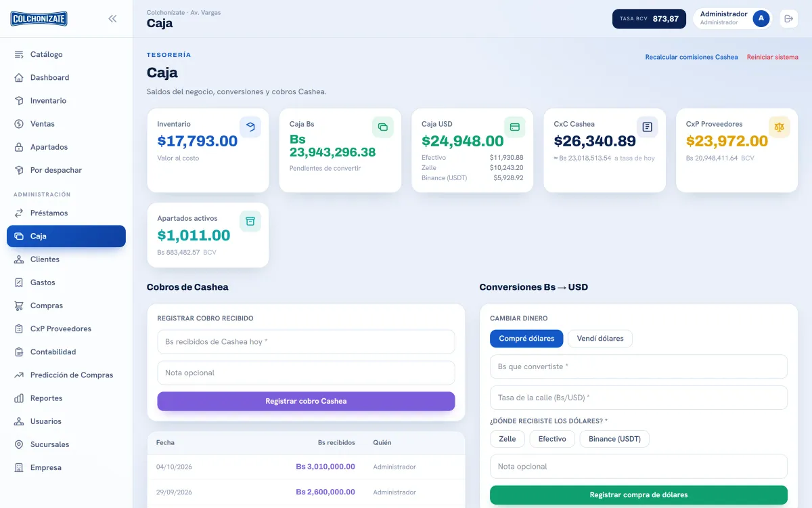Click the Por despachar package icon
Image resolution: width=812 pixels, height=508 pixels.
(x=19, y=170)
